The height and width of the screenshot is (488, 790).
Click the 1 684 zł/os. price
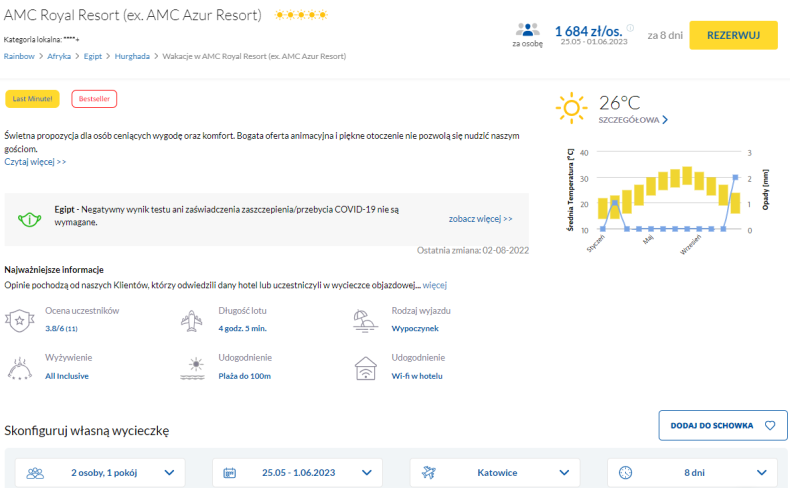[x=588, y=31]
